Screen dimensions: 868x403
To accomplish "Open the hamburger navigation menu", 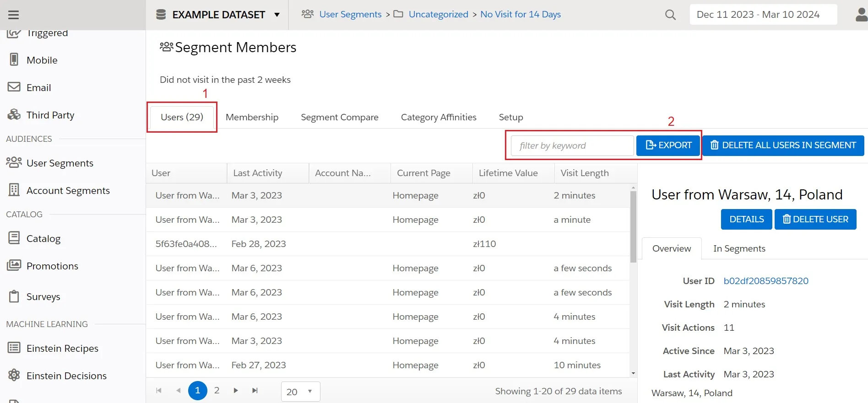I will (14, 15).
